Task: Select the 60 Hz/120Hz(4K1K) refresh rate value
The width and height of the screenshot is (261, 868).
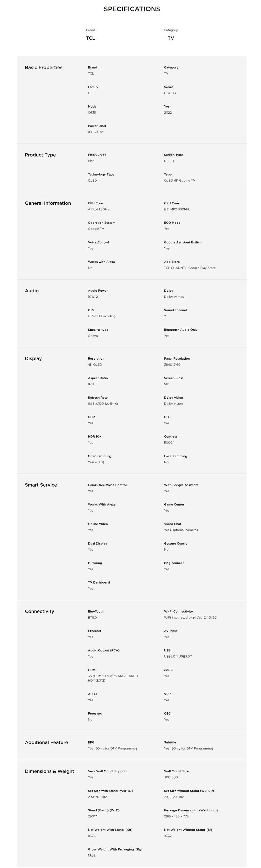Action: pyautogui.click(x=103, y=404)
